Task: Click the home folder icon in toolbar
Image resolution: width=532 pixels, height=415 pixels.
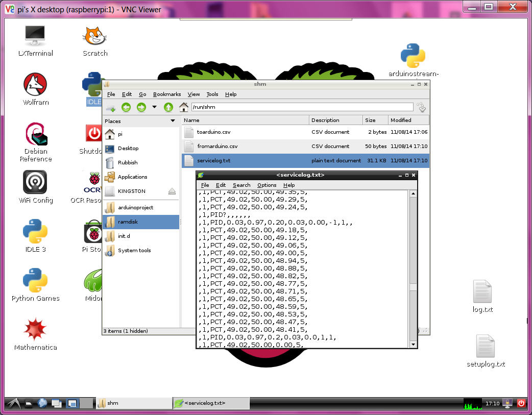Action: [184, 107]
